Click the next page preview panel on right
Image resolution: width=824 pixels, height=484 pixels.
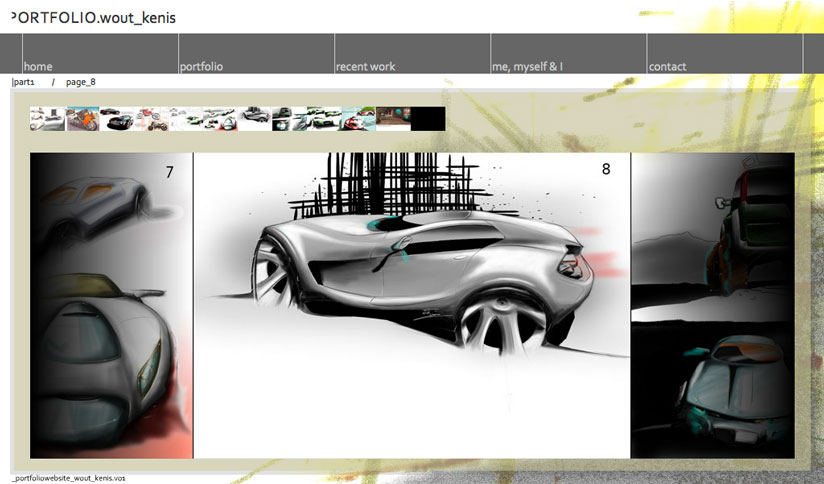[x=712, y=305]
